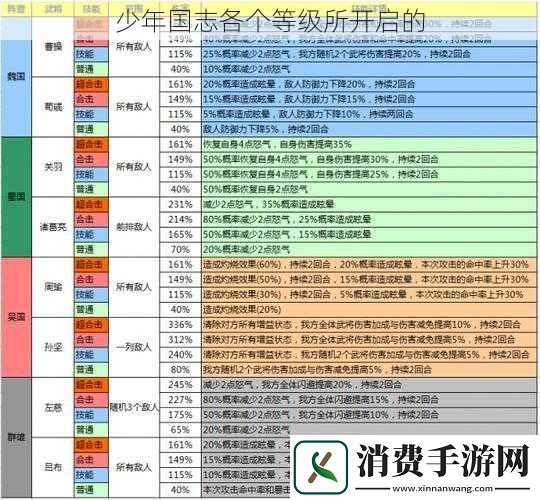540x500 pixels.
Task: Click the 恢复自身4点怒气，自身伤害提高35% cell
Action: (369, 144)
